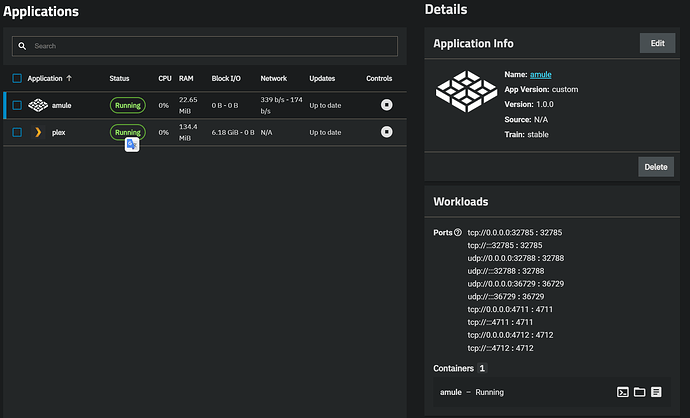Screen dimensions: 690x418
Task: Stop the plex application
Action: pyautogui.click(x=386, y=132)
